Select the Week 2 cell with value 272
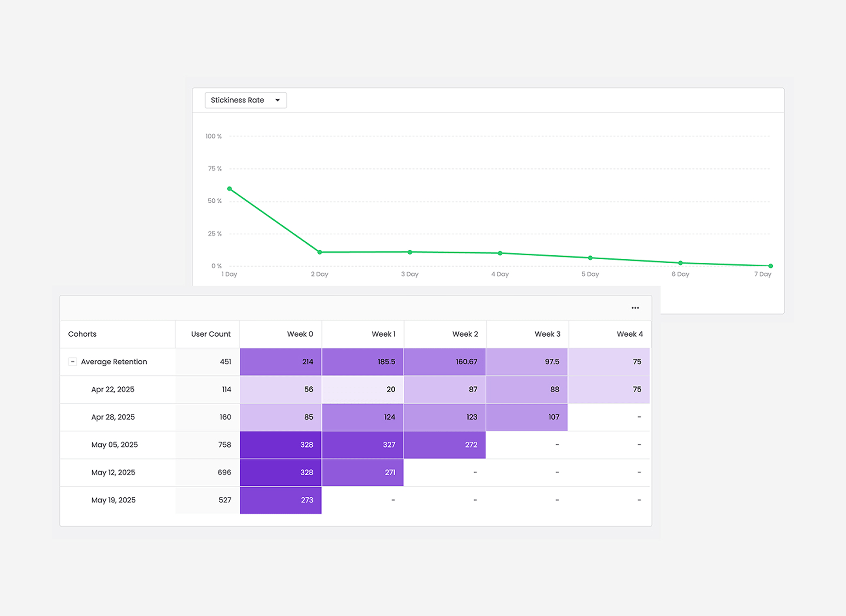Image resolution: width=846 pixels, height=616 pixels. pos(445,445)
